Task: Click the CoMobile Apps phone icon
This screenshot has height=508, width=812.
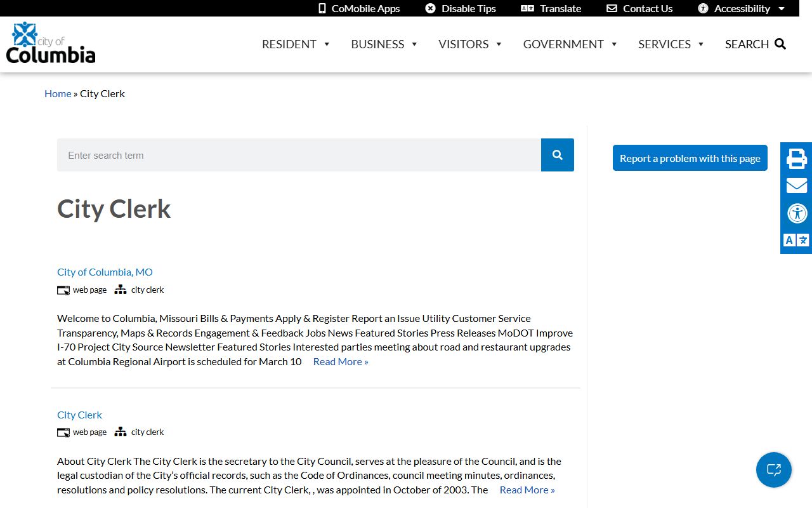Action: 322,8
